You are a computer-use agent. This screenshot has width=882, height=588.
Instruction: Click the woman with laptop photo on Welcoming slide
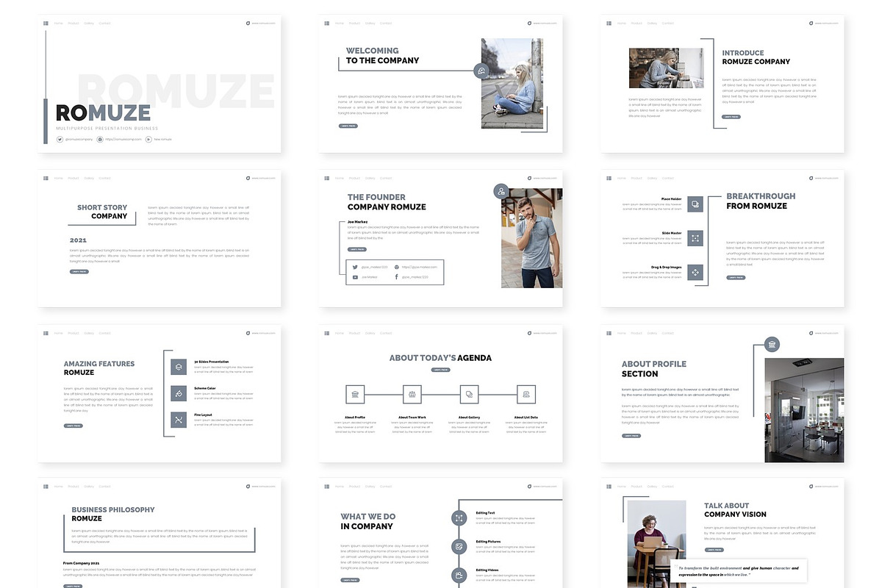(x=512, y=84)
